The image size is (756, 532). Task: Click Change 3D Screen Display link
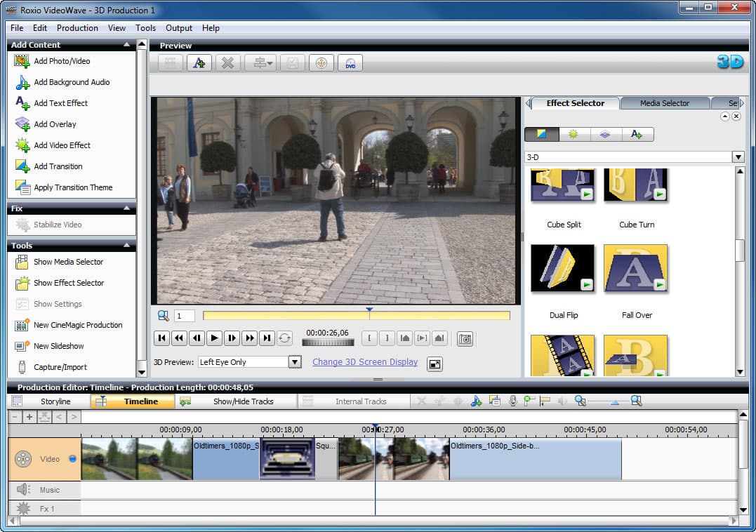364,362
